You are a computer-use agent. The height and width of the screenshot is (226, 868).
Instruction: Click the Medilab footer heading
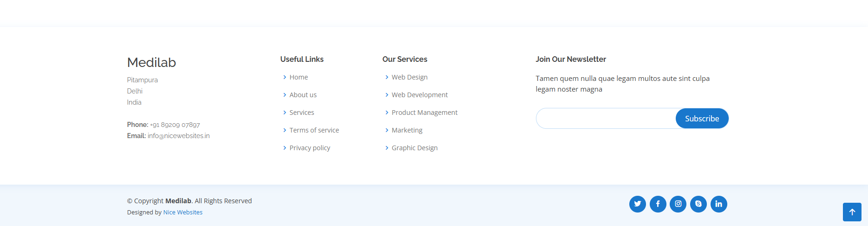pyautogui.click(x=151, y=62)
